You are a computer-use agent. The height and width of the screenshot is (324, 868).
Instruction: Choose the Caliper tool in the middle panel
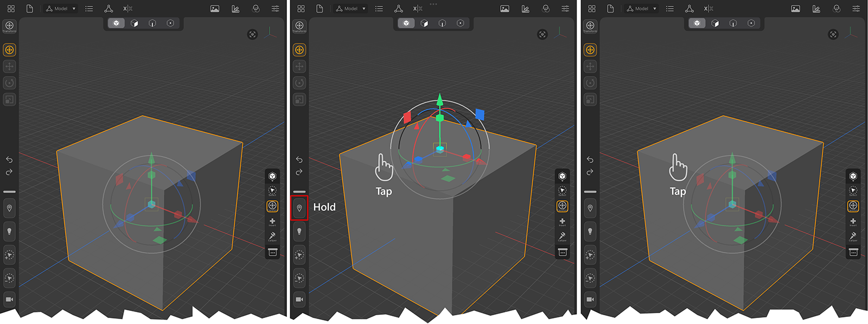point(563,237)
